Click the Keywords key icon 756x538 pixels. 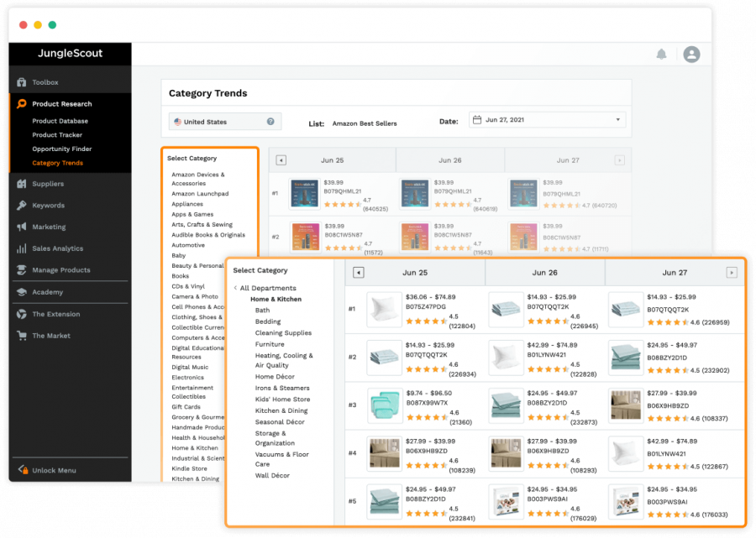(x=22, y=205)
